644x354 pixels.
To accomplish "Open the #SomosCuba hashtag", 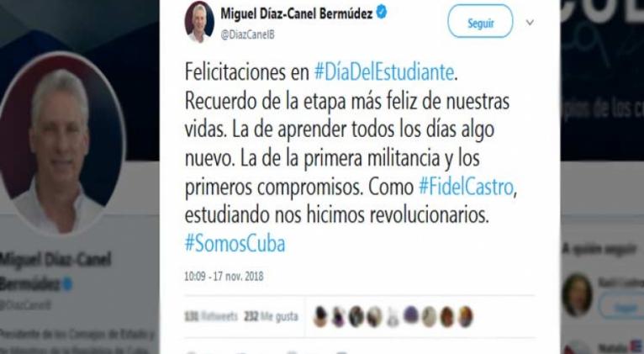I will click(235, 244).
